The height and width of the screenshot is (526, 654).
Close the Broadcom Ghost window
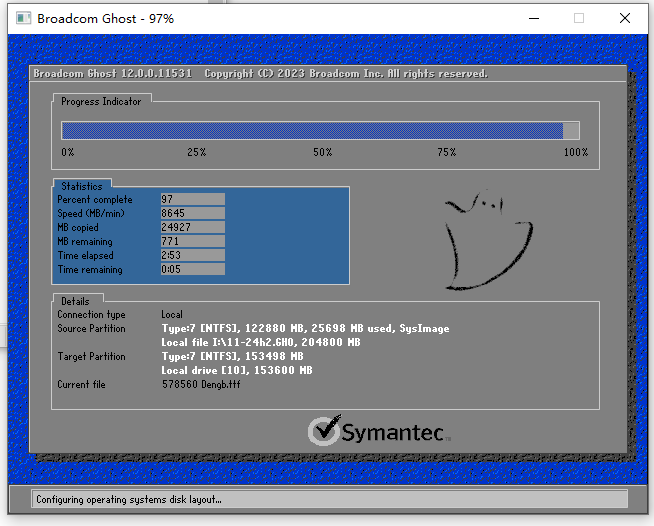click(624, 18)
